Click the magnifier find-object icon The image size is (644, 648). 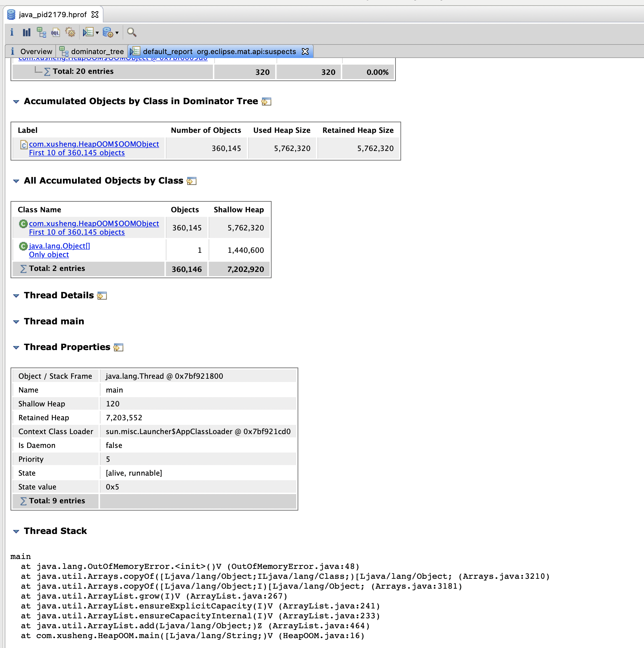point(132,32)
